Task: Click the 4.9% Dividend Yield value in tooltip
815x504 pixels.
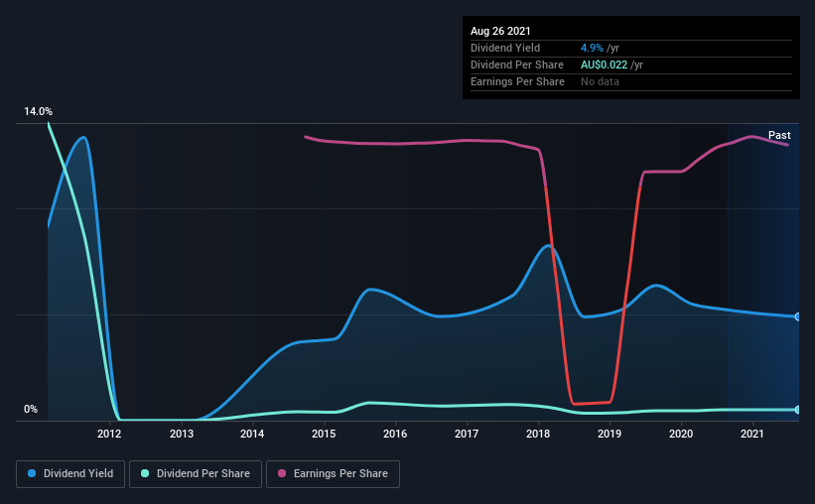Action: tap(592, 48)
